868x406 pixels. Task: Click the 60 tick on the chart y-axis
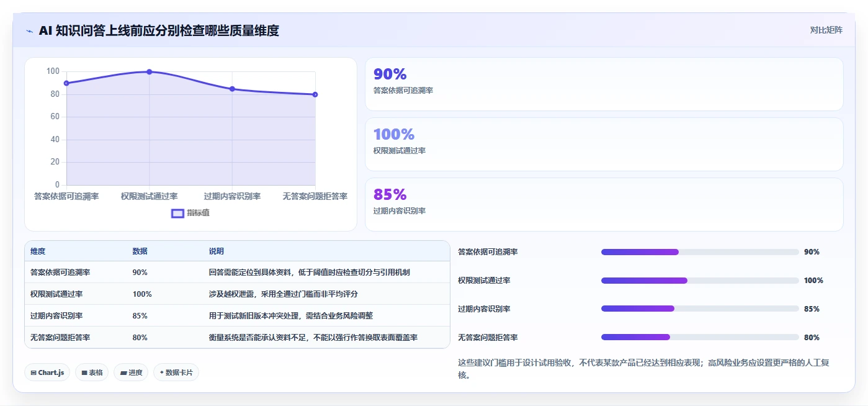55,117
